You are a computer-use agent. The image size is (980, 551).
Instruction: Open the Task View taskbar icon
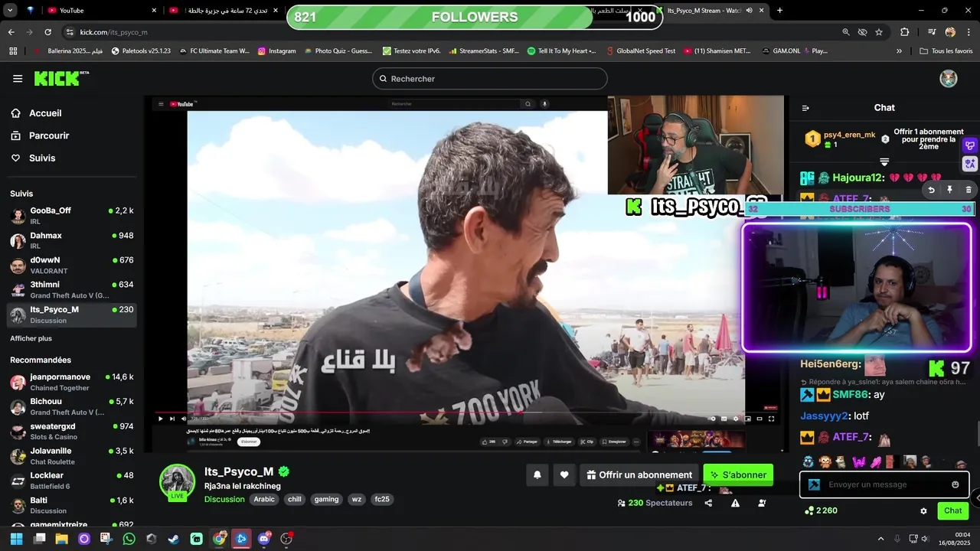39,539
